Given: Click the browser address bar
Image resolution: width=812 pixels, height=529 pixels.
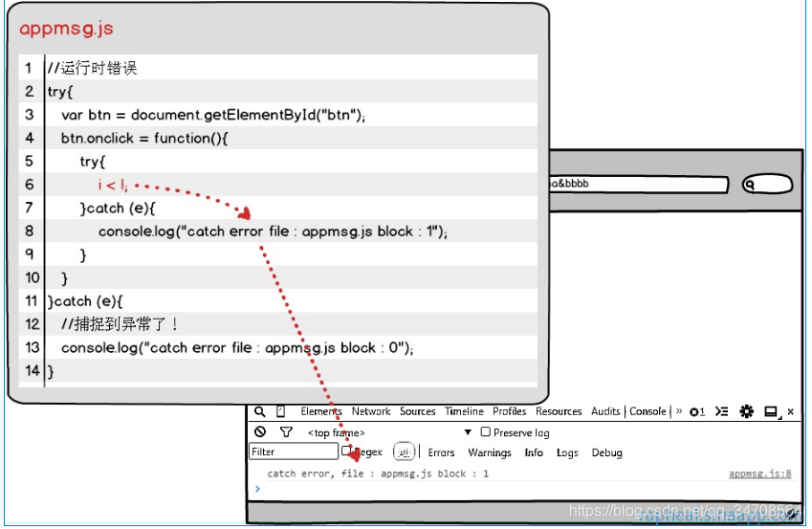Looking at the screenshot, I should 639,184.
